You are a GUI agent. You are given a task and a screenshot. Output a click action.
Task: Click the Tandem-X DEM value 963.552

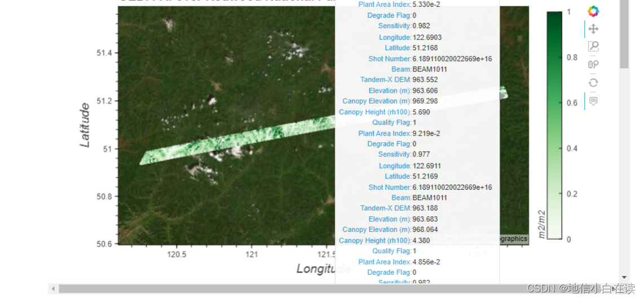point(425,79)
